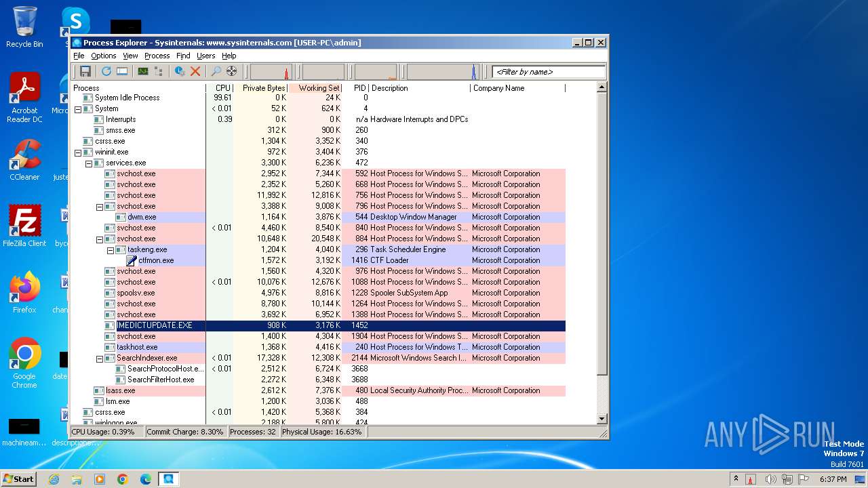Image resolution: width=868 pixels, height=488 pixels.
Task: Collapse the wininit.exe tree node
Action: [77, 152]
